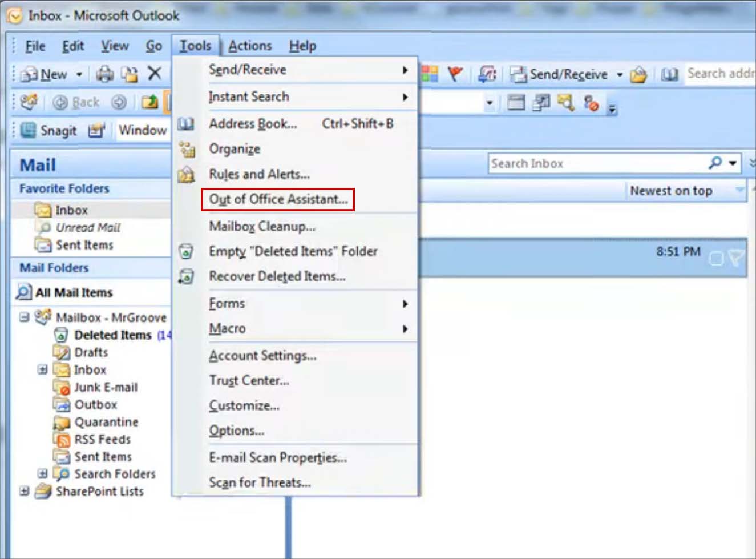Click the Snagit toolbar button
The height and width of the screenshot is (559, 756).
[x=48, y=130]
